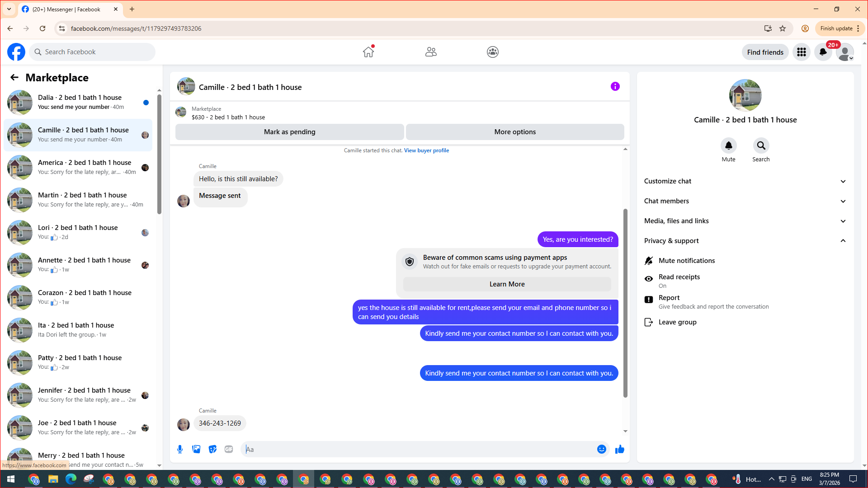
Task: Click the large listing photo in info panel
Action: (x=745, y=95)
